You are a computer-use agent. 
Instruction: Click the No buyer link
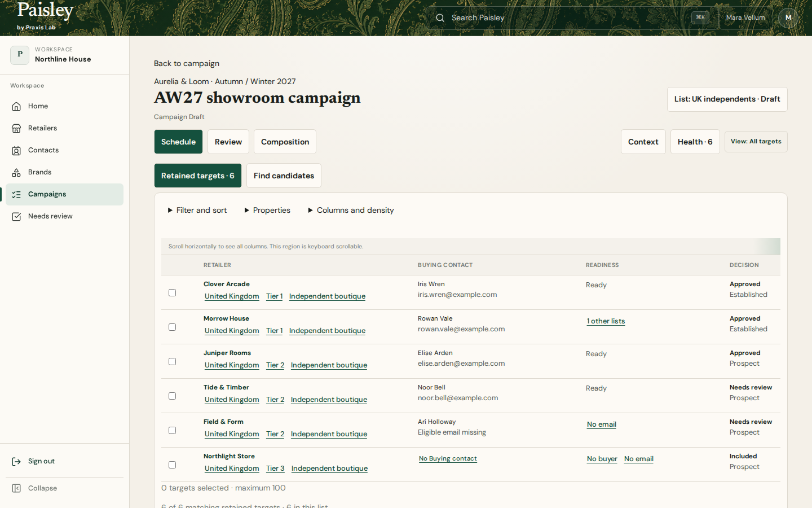pos(602,459)
